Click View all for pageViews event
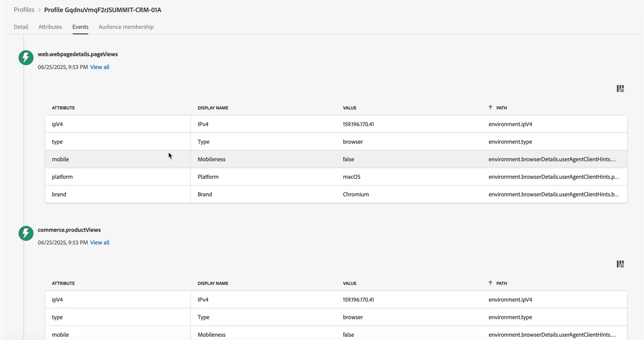The height and width of the screenshot is (340, 644). click(x=99, y=67)
